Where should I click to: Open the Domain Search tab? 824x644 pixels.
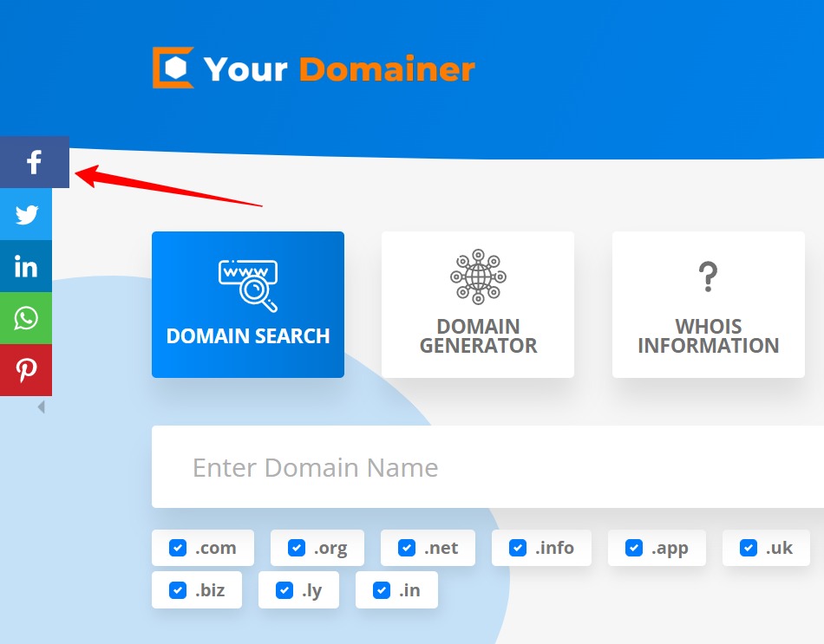click(248, 305)
